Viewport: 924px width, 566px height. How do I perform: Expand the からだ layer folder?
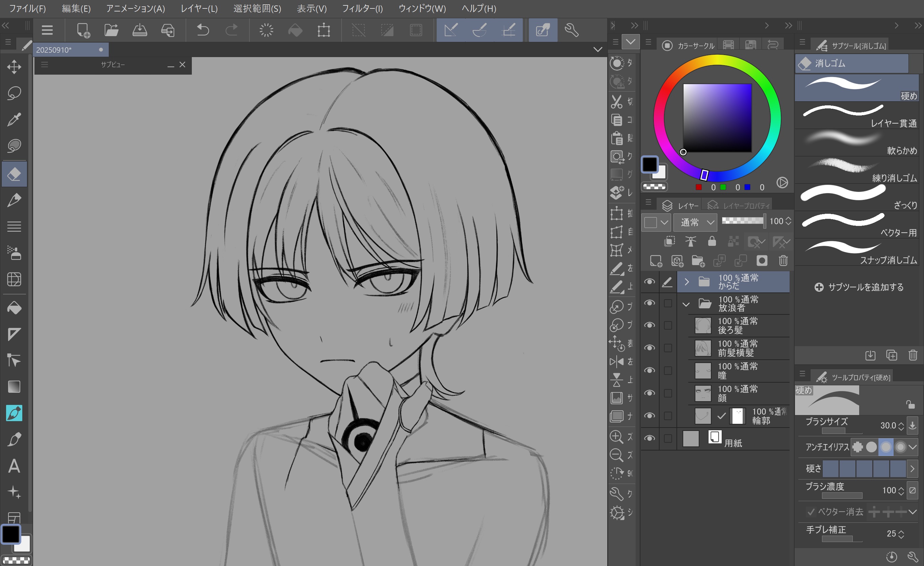pyautogui.click(x=687, y=282)
